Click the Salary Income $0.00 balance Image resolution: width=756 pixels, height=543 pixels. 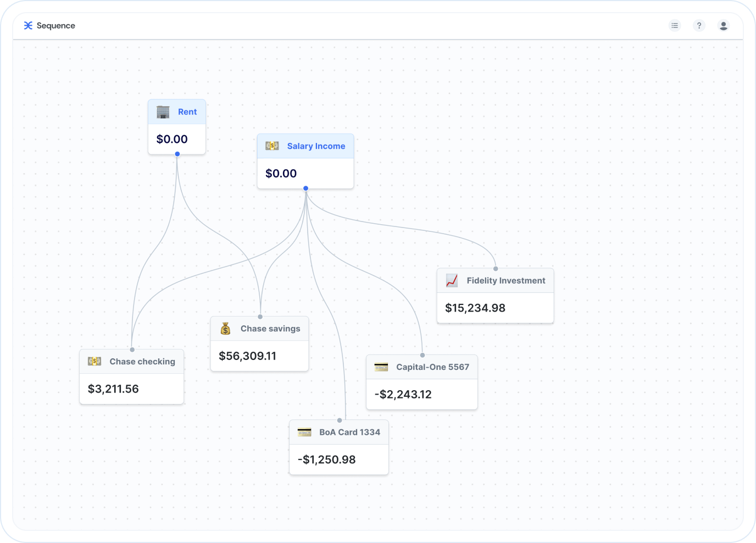(281, 174)
